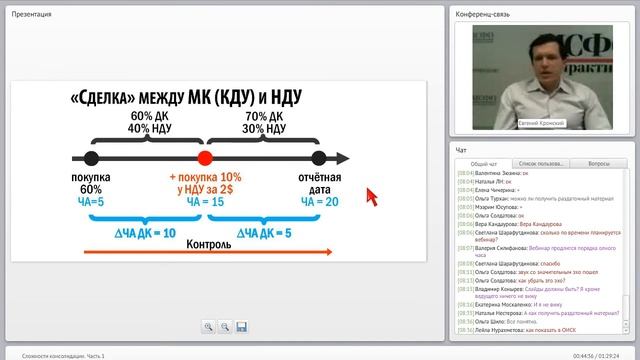The height and width of the screenshot is (360, 640).
Task: Click the Наталья ЛН chat message
Action: pos(484,182)
